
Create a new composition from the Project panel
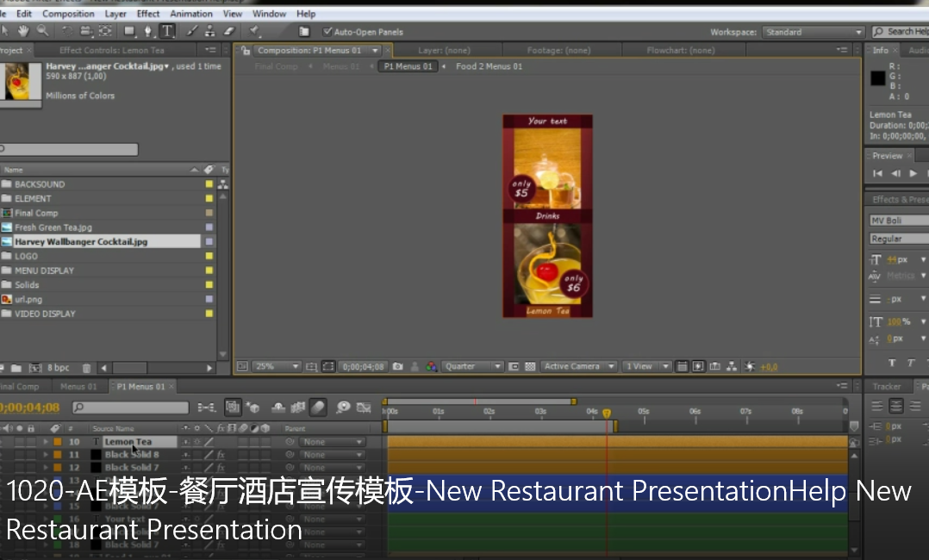point(35,368)
